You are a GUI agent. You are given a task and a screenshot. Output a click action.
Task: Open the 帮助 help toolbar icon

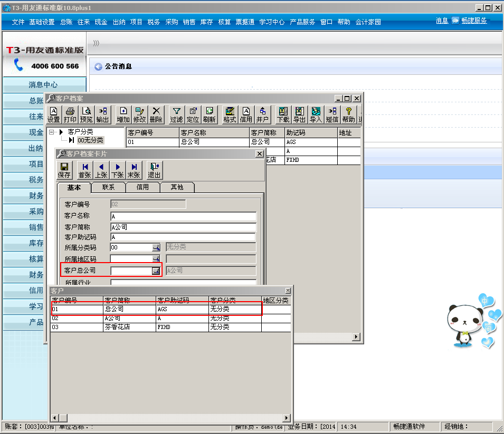pos(348,114)
